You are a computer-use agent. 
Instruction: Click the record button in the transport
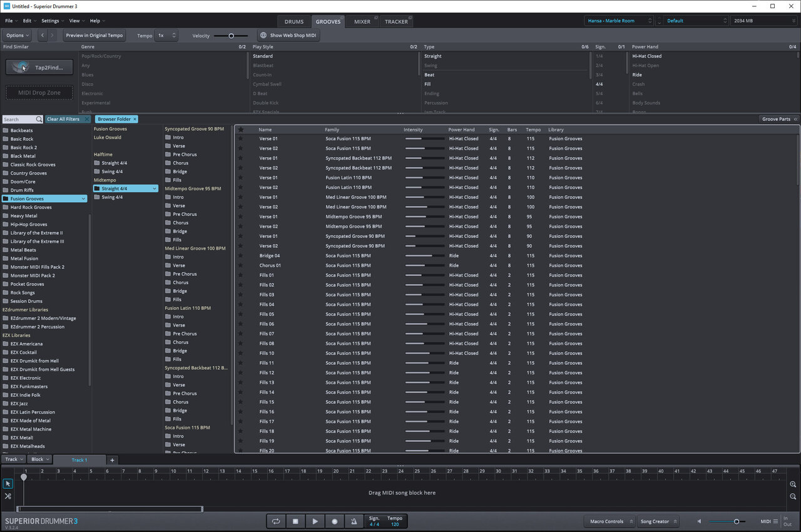pos(334,521)
